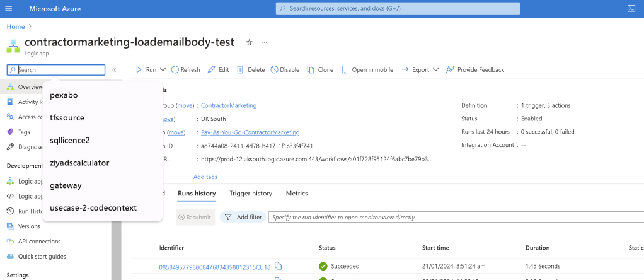The width and height of the screenshot is (644, 280).
Task: Click the Access control sidebar icon
Action: pos(10,117)
